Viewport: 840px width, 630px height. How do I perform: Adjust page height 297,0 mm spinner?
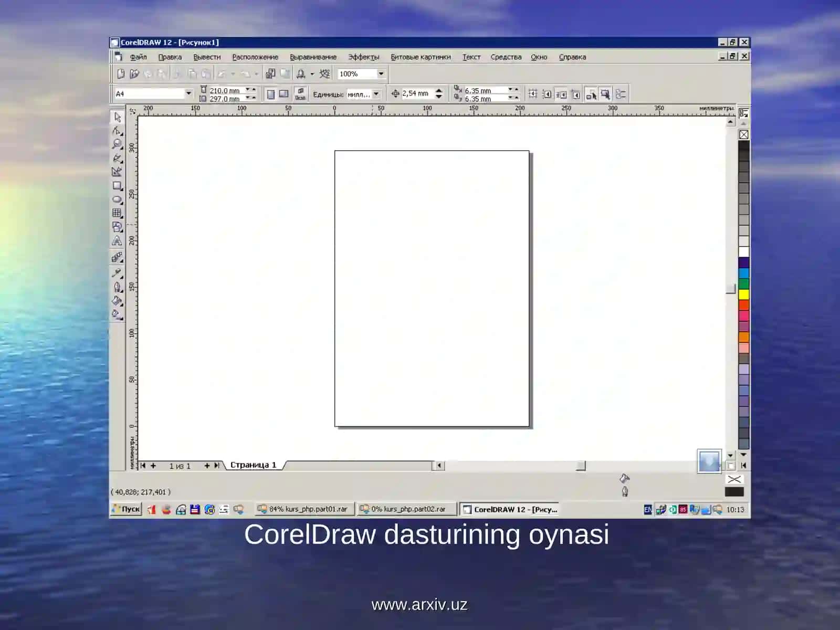tap(251, 98)
